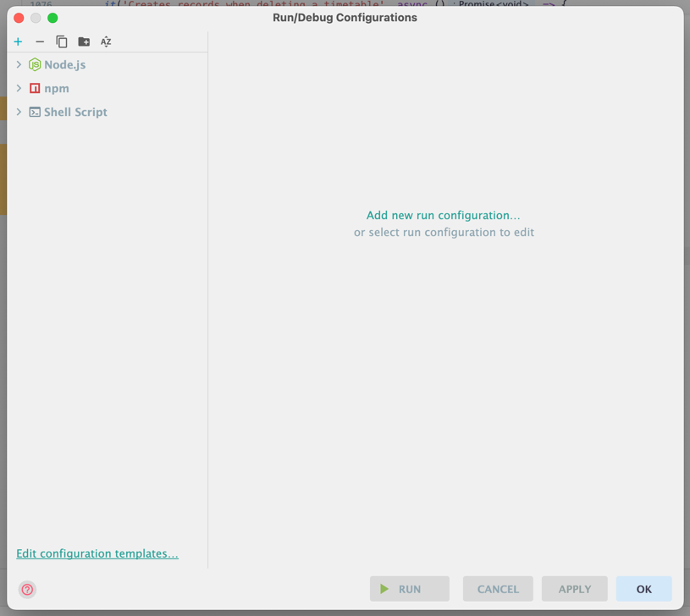The image size is (690, 616).
Task: Click the green zoom window button
Action: [x=52, y=18]
